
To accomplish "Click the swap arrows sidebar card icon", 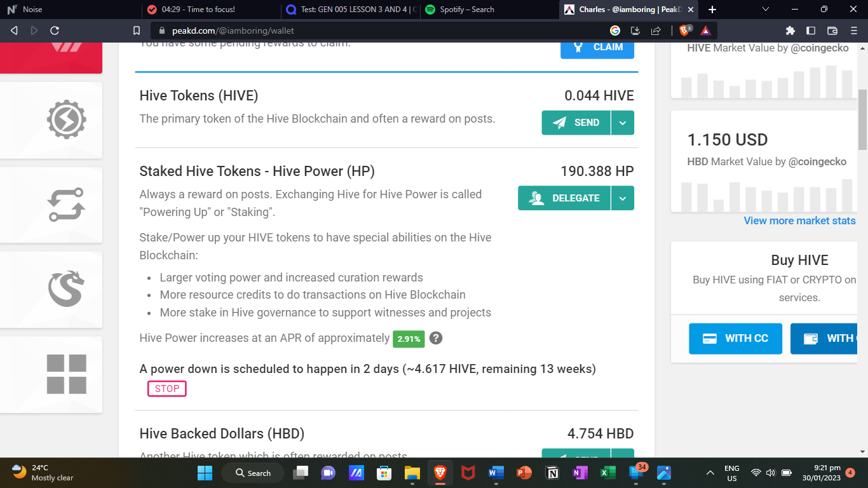I will coord(67,205).
